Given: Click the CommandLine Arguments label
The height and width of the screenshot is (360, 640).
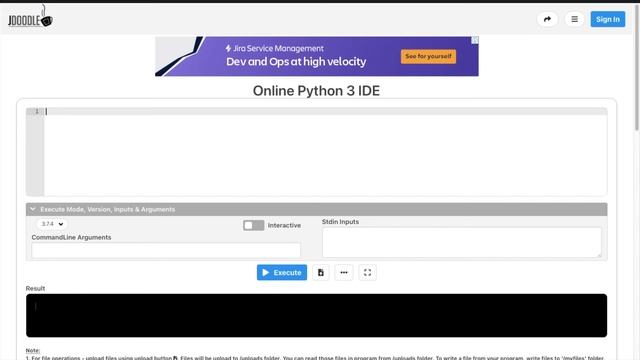Looking at the screenshot, I should (71, 237).
